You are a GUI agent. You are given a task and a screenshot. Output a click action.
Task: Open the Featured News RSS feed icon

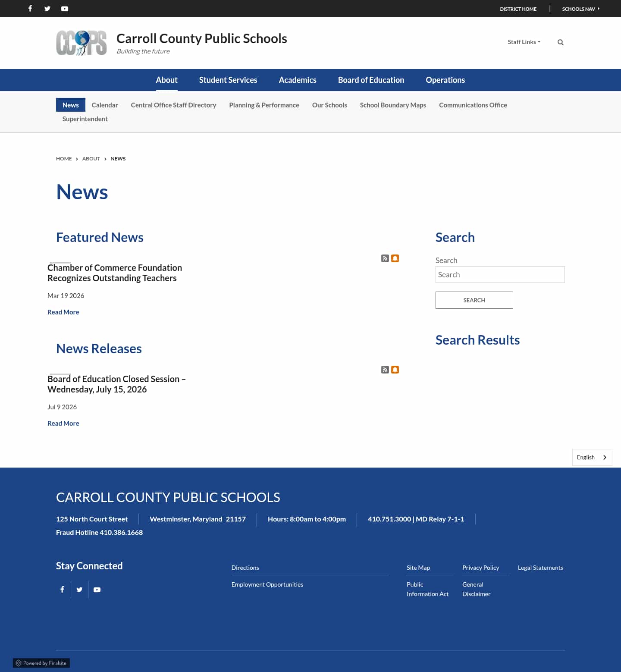(385, 258)
